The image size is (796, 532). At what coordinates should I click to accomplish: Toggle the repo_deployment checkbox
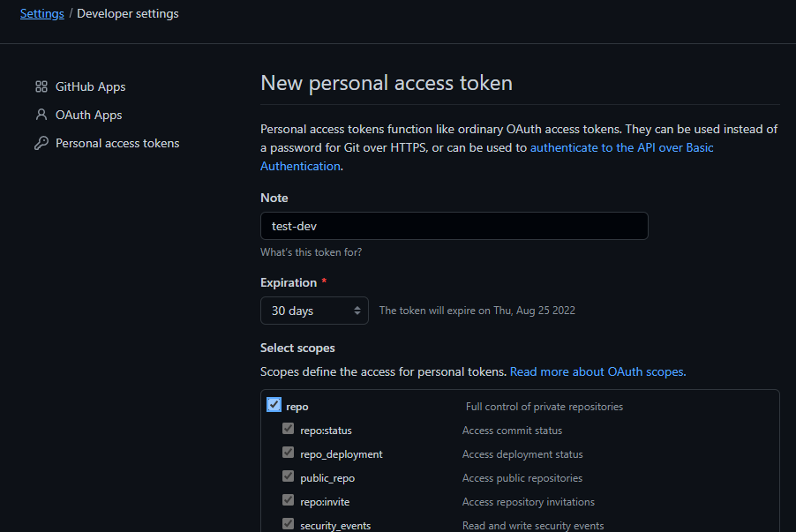289,453
